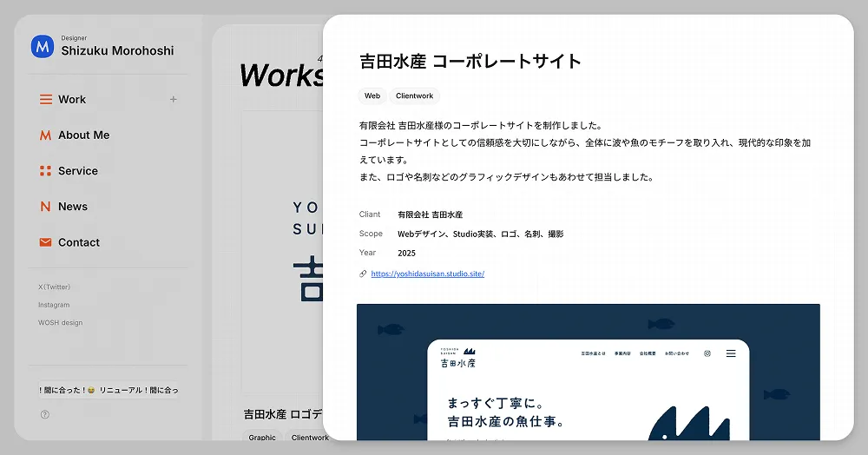Click the help question mark icon
Viewport: 868px width, 455px height.
[x=45, y=415]
